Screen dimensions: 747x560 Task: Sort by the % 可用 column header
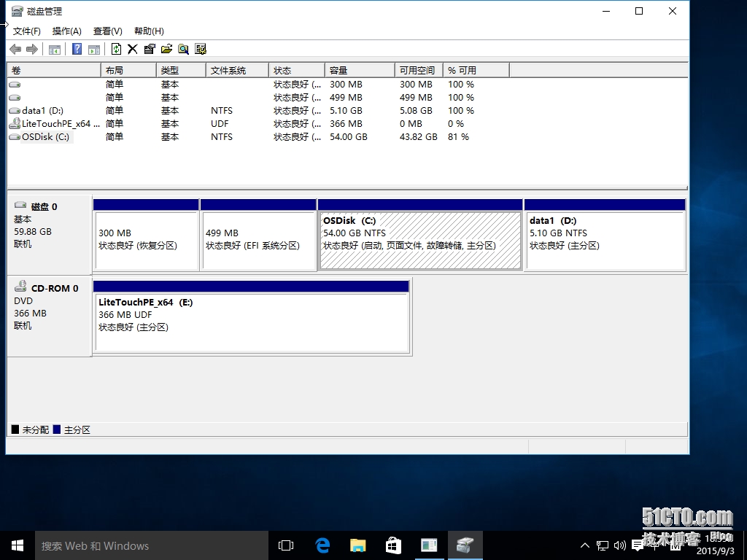click(x=476, y=71)
